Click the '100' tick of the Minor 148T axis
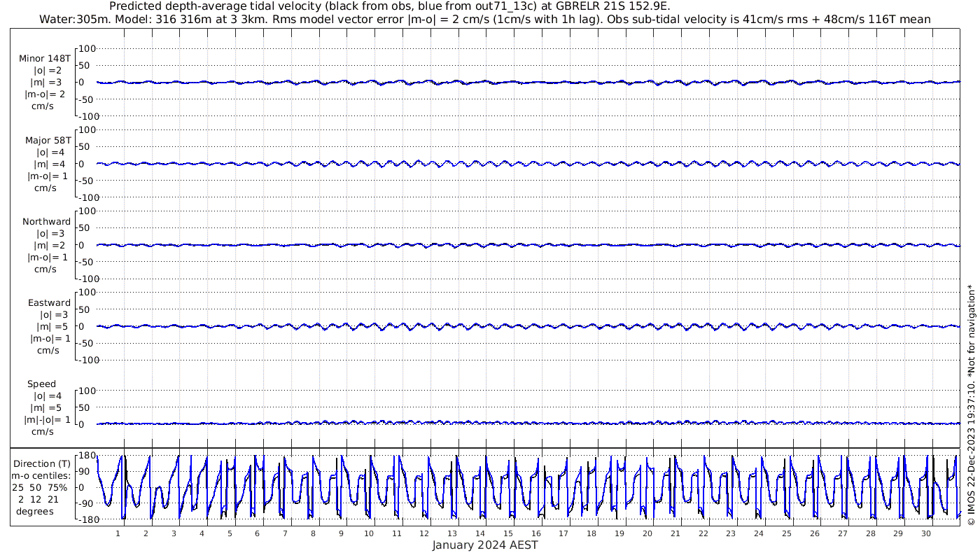 (87, 48)
